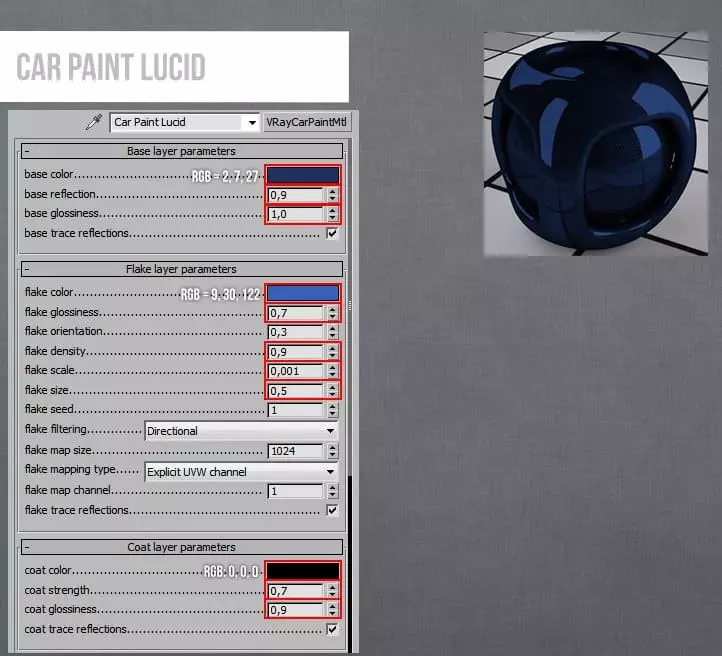722x656 pixels.
Task: Click the flake density spinner arrows
Action: [x=332, y=352]
